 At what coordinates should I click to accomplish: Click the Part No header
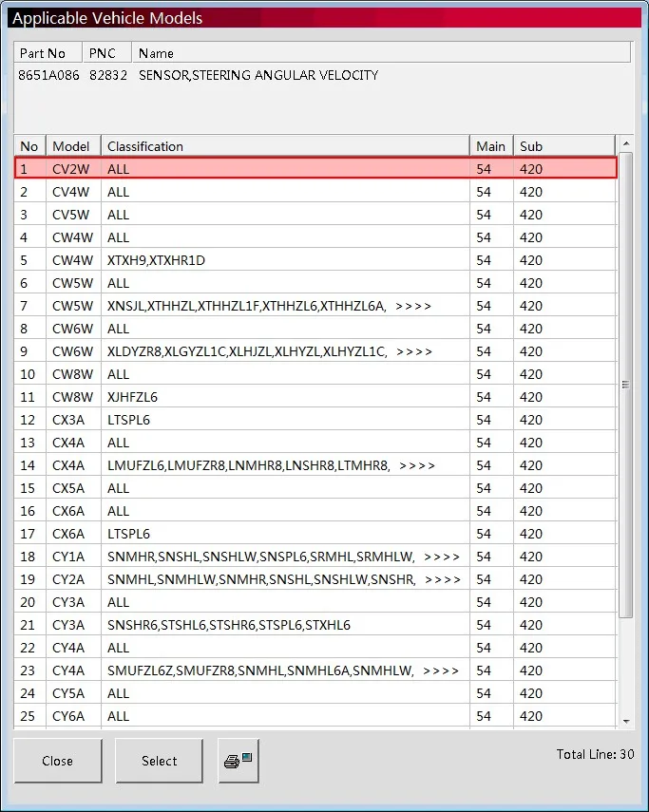48,53
